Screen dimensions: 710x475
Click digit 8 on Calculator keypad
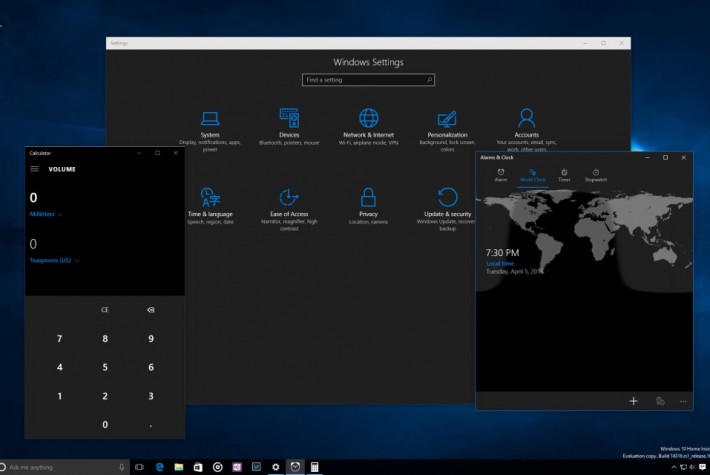tap(105, 339)
